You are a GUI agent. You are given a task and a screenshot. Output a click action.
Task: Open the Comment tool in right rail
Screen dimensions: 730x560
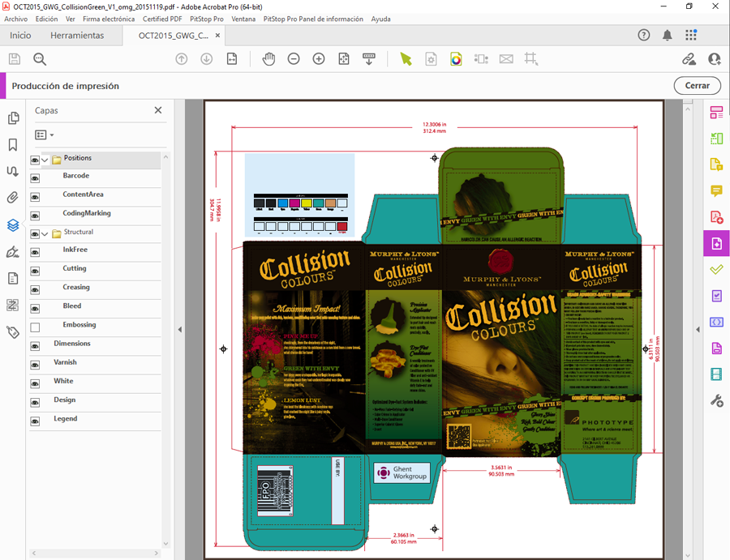[716, 190]
